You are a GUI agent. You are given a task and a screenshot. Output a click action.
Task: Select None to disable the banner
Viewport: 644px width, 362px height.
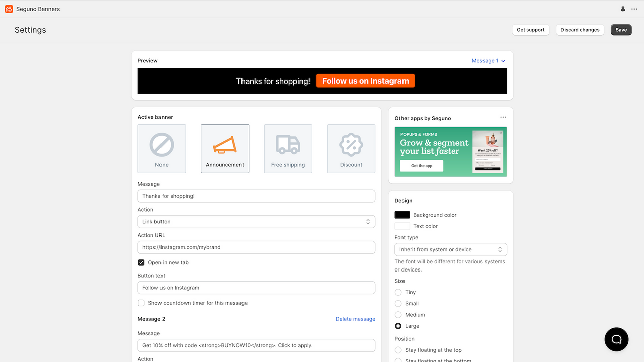pos(162,148)
